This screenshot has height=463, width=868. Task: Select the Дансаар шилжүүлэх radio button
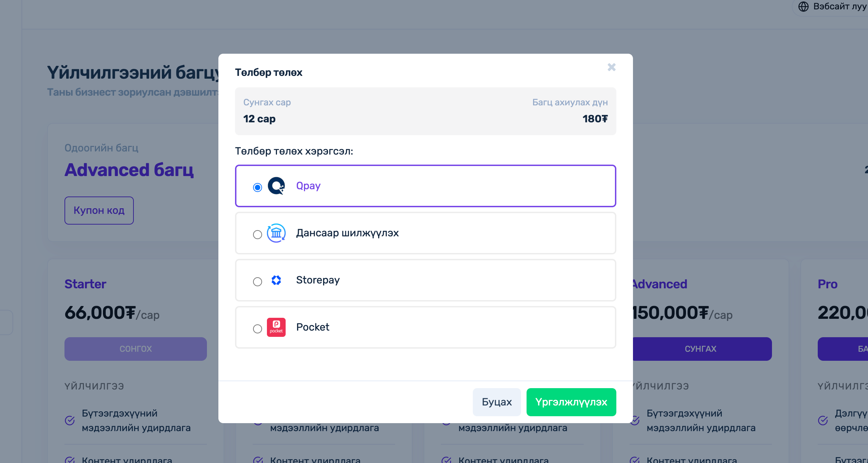coord(257,235)
